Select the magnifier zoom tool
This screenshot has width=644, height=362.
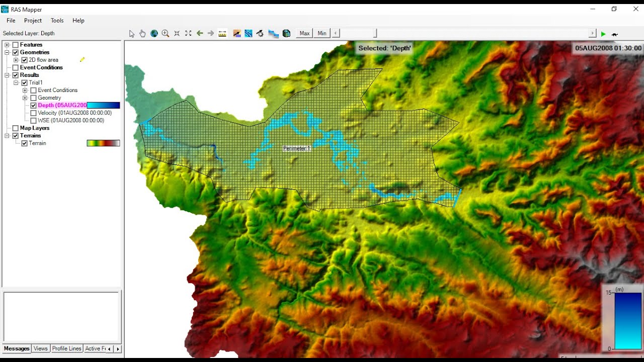click(x=166, y=34)
